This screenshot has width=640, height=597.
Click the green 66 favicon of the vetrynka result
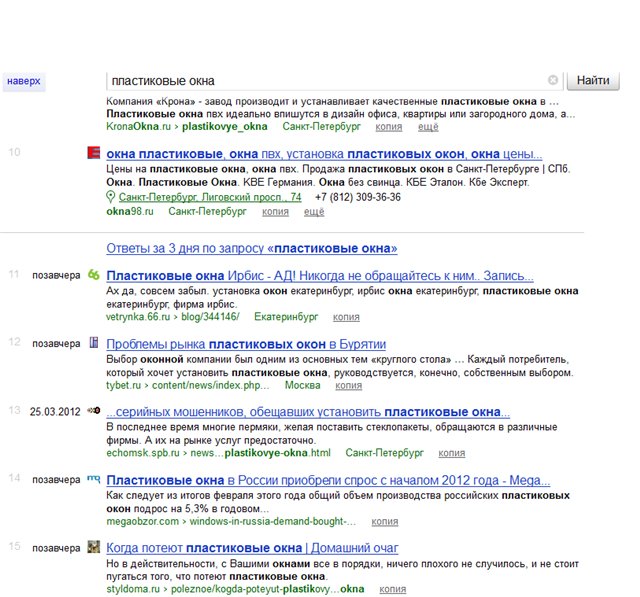(94, 275)
